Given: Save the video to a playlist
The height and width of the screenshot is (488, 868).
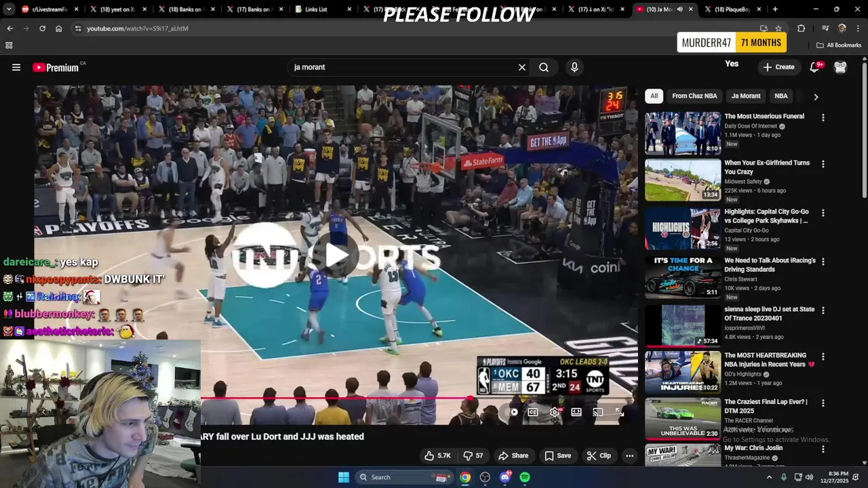Looking at the screenshot, I should tap(558, 455).
